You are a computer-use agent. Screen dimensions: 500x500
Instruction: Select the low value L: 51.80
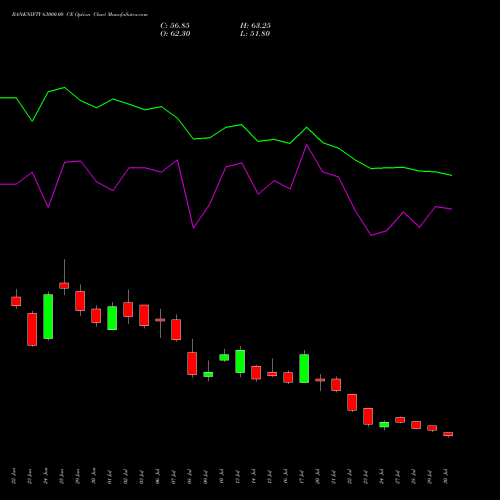point(255,34)
